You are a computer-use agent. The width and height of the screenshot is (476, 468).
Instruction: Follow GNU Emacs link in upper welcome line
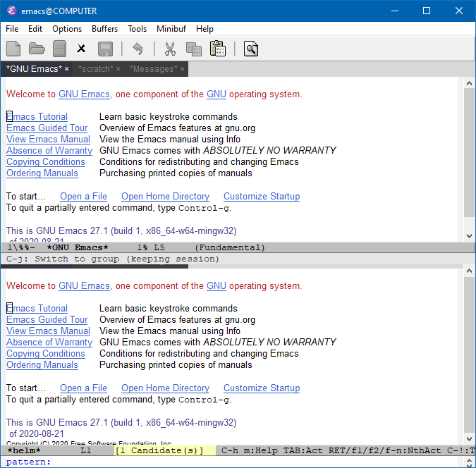(x=84, y=94)
